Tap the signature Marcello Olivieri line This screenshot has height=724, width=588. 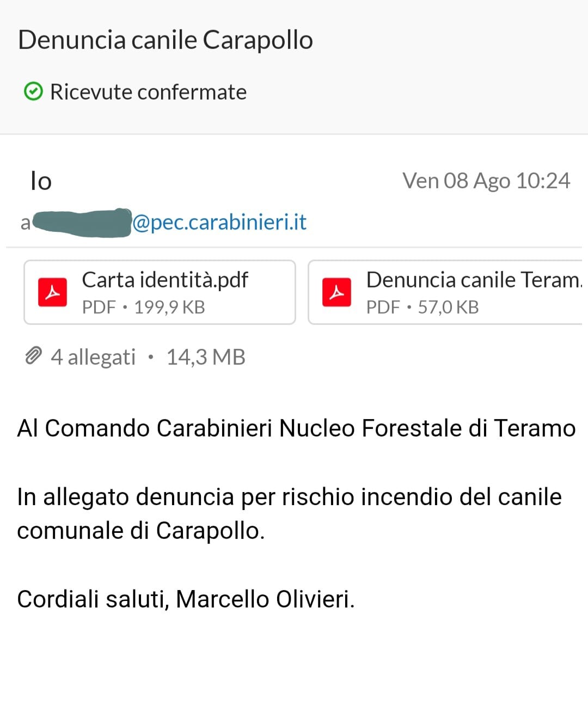click(186, 599)
